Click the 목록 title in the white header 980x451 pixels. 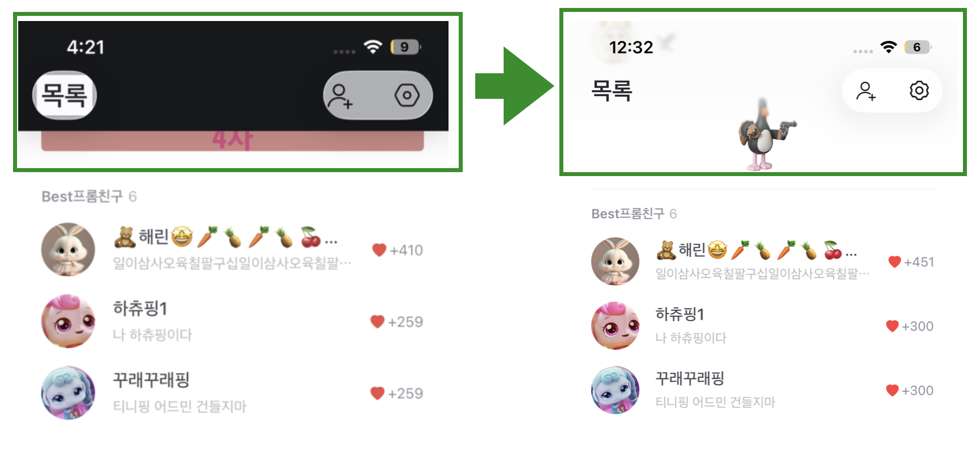tap(612, 90)
